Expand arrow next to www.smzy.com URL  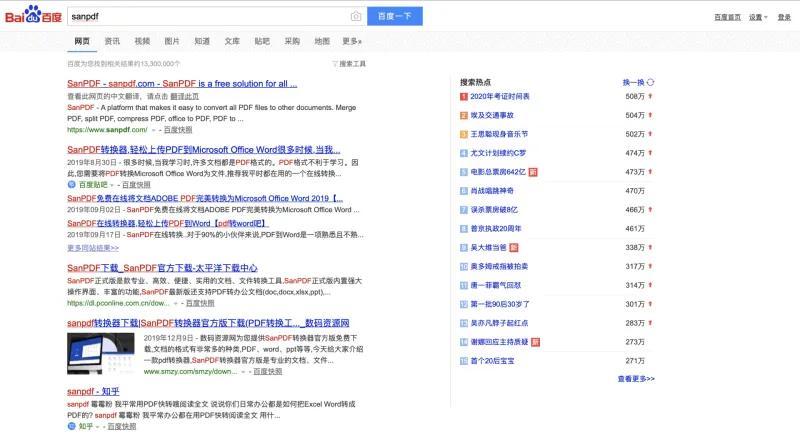pos(243,372)
